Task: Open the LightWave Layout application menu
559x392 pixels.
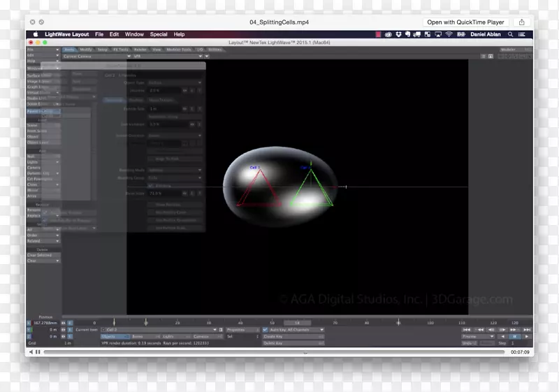Action: pos(66,34)
